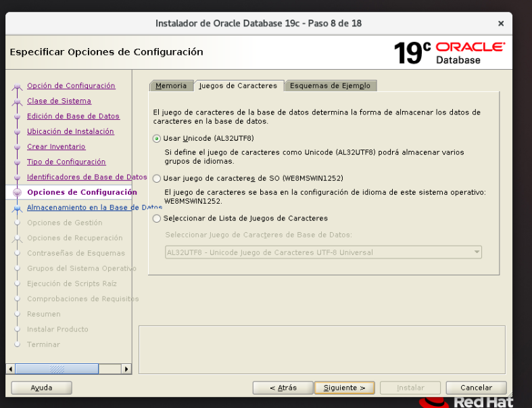The image size is (532, 408).
Task: Click the Resumen step label
Action: (44, 314)
